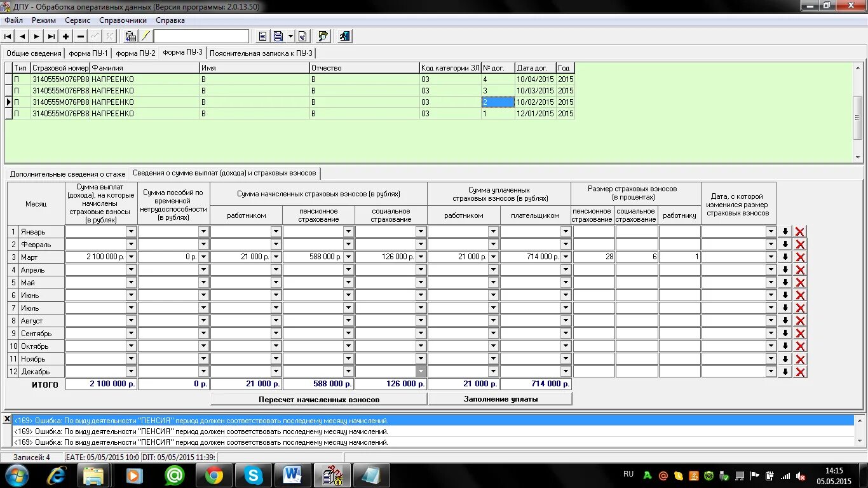Click the Страховой номер column header
Screen dimensions: 868x488
pyautogui.click(x=60, y=68)
